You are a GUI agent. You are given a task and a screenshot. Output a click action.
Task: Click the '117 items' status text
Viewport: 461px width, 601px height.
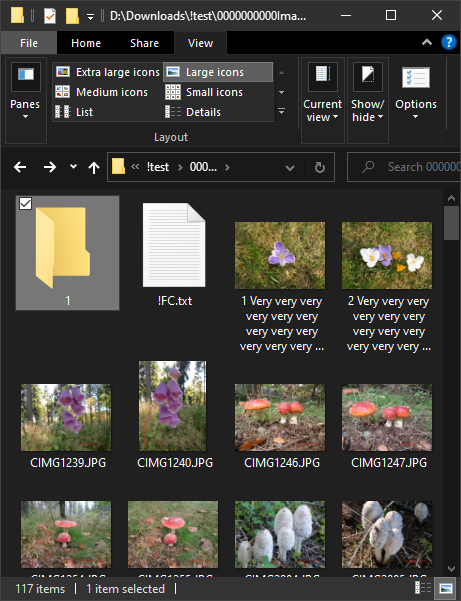(x=40, y=589)
